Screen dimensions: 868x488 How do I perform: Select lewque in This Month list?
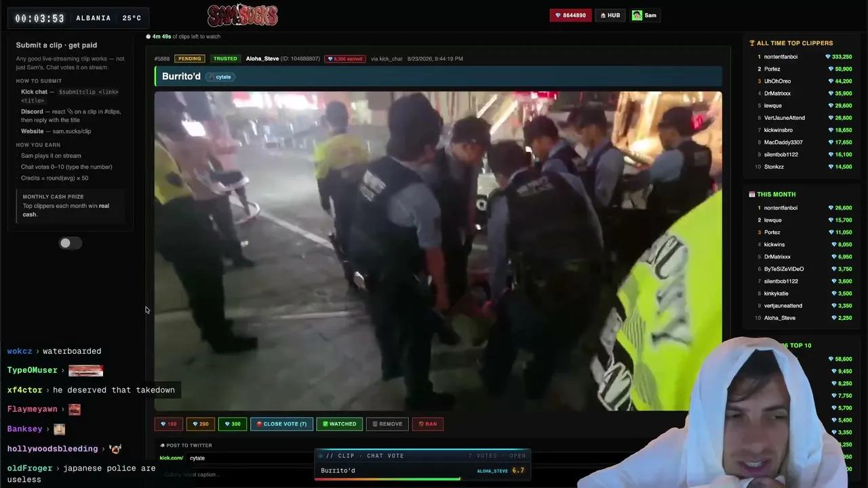tap(773, 220)
